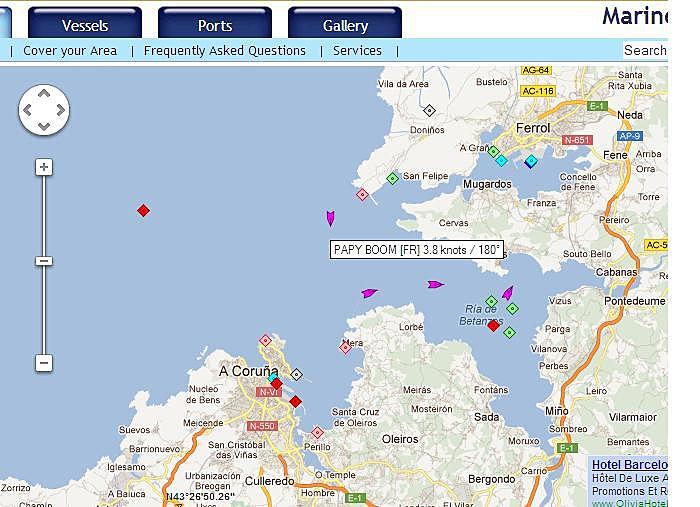This screenshot has width=700, height=507.
Task: Open Frequently Asked Questions link
Action: (x=225, y=51)
